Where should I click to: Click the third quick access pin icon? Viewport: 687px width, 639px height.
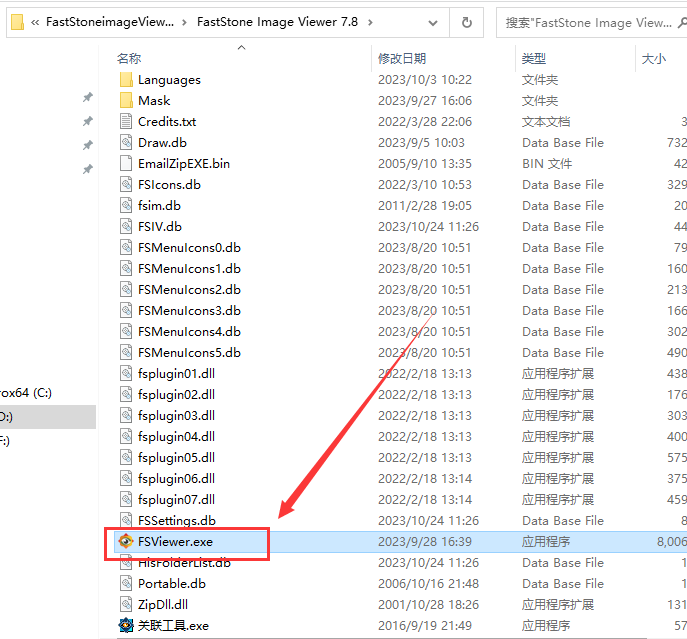point(88,145)
